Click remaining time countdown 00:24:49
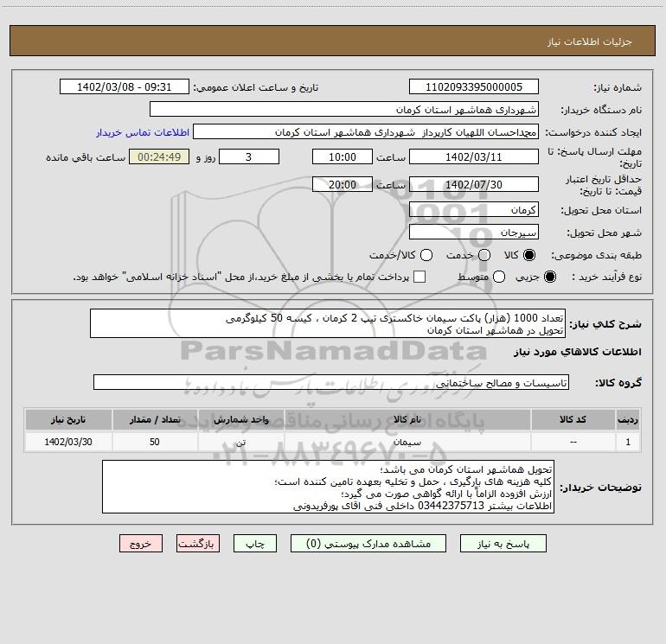The height and width of the screenshot is (644, 666). pyautogui.click(x=159, y=157)
